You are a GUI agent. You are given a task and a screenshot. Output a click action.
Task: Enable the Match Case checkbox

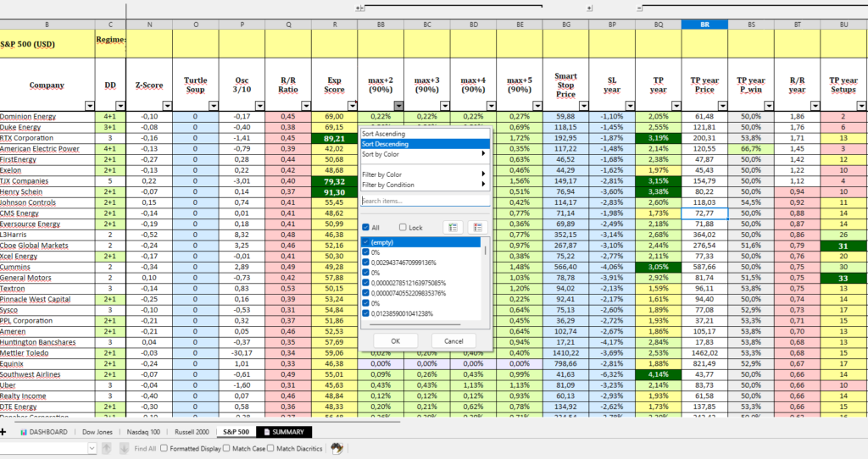pos(227,448)
